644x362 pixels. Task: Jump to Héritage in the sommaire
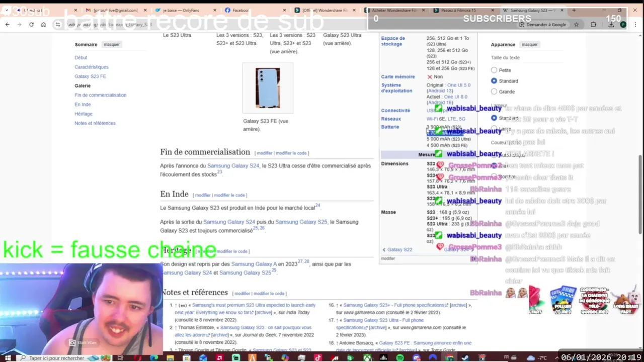coord(84,114)
